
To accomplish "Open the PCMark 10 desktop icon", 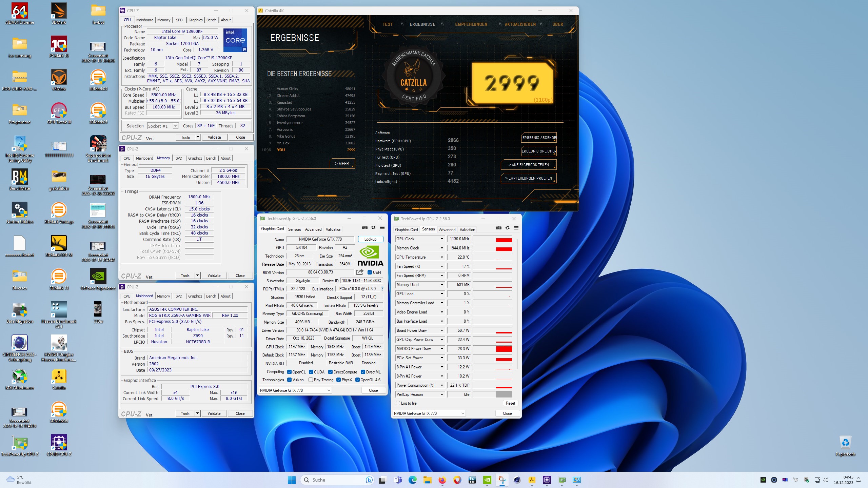I will (x=59, y=47).
